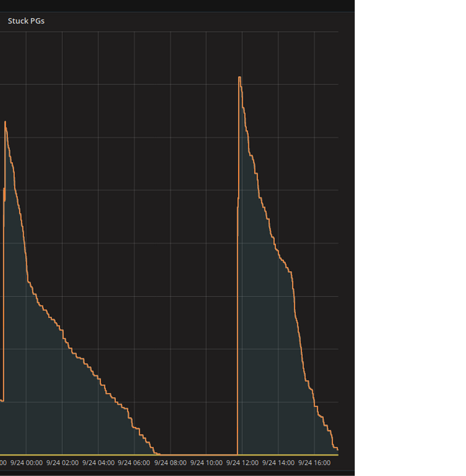Click the 9/24 00:00 time axis label
This screenshot has width=466, height=476.
tap(26, 463)
